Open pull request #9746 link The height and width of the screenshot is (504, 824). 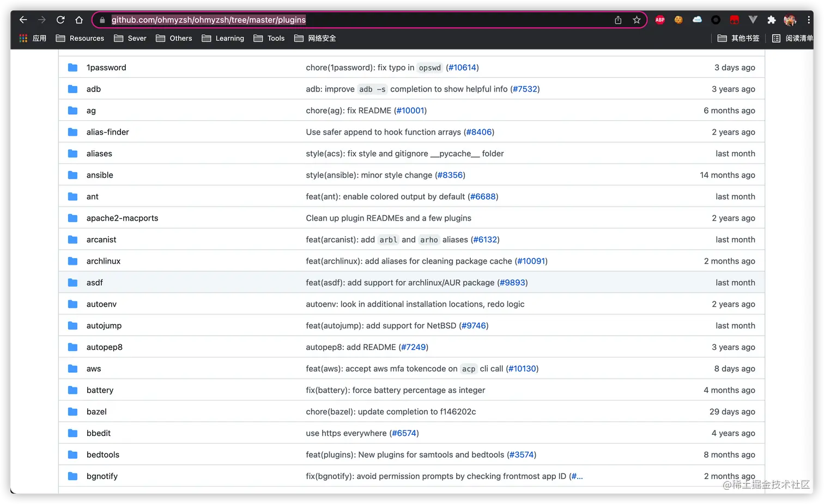(x=474, y=326)
